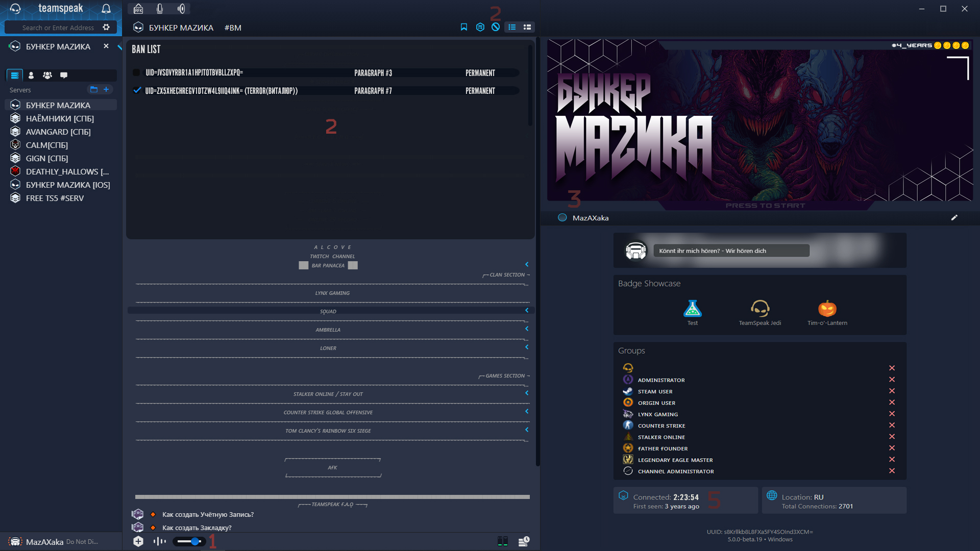Open the Contacts tab in the sidebar
This screenshot has width=980, height=551.
[x=31, y=75]
